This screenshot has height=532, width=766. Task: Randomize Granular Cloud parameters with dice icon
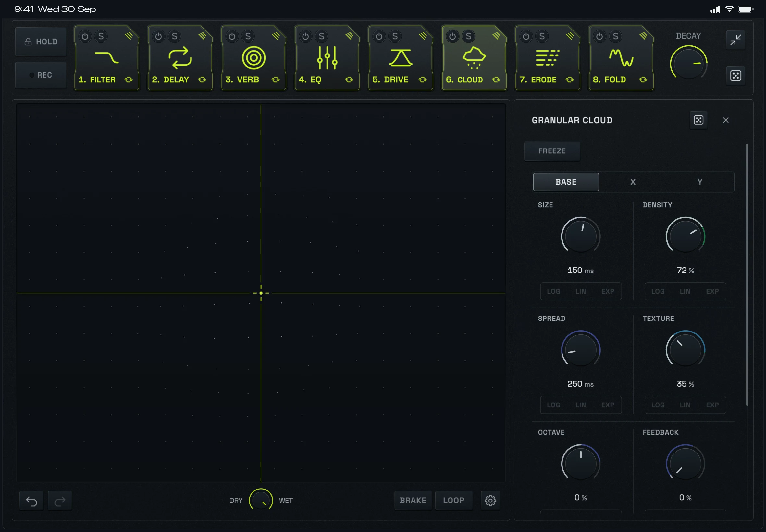point(698,120)
